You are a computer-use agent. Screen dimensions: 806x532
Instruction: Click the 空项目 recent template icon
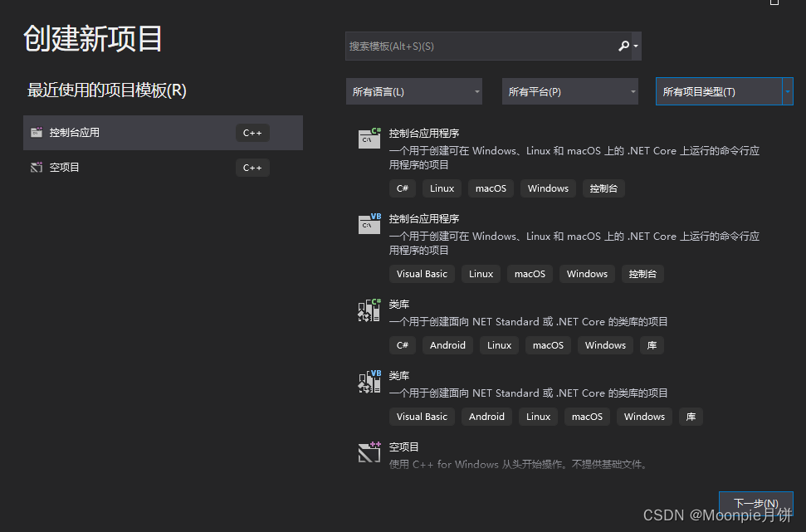click(35, 167)
